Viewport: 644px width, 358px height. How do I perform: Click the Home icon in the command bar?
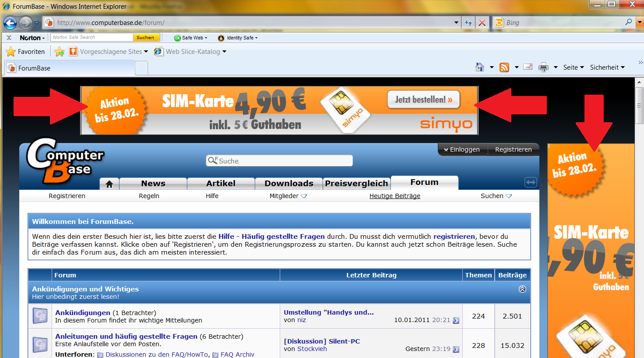(x=480, y=67)
